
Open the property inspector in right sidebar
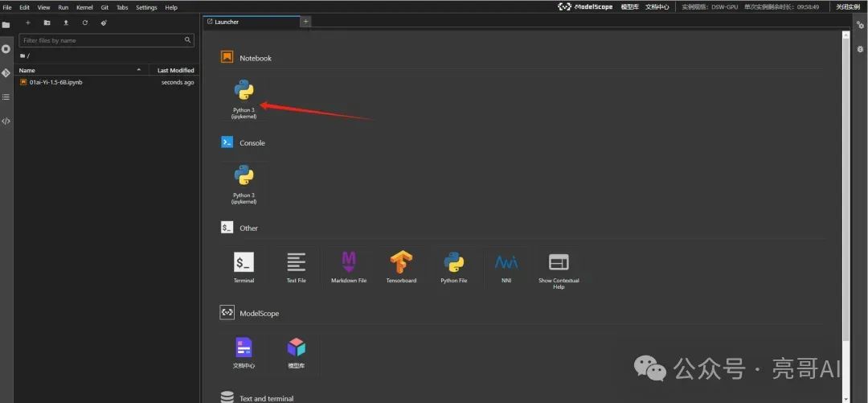(860, 25)
